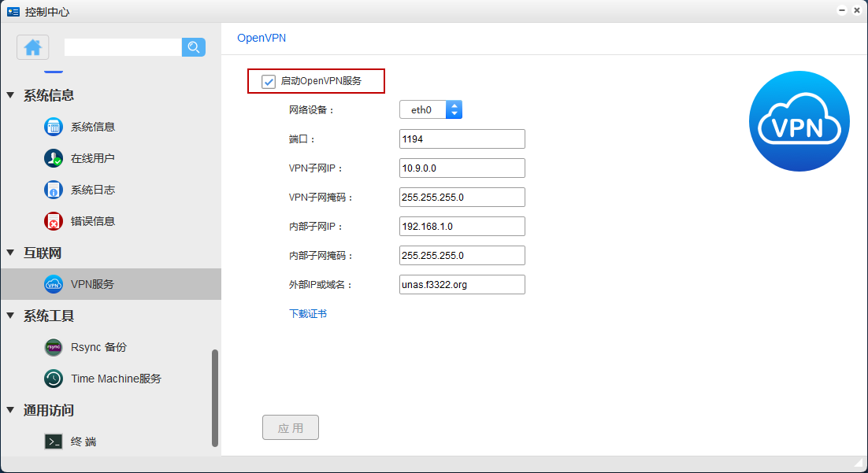This screenshot has height=473, width=868.
Task: Click the 应用 button
Action: pyautogui.click(x=291, y=428)
